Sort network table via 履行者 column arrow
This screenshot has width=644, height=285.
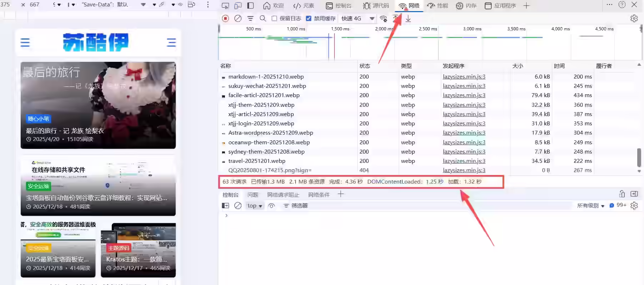pos(639,65)
